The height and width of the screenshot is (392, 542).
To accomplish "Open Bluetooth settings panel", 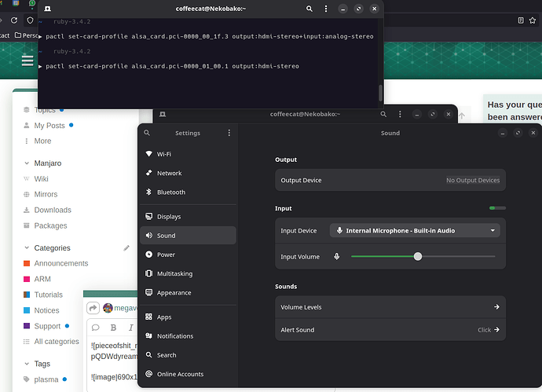I will [x=188, y=192].
